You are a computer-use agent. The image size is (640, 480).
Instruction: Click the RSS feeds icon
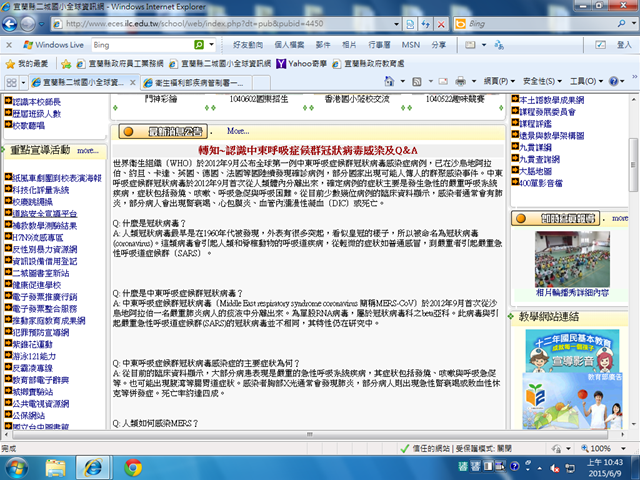tap(417, 82)
